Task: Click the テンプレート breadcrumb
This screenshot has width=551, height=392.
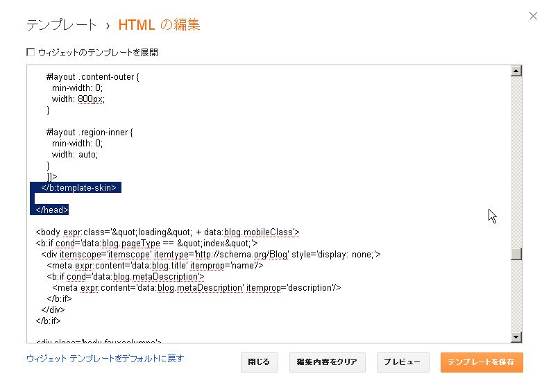Action: pos(62,25)
